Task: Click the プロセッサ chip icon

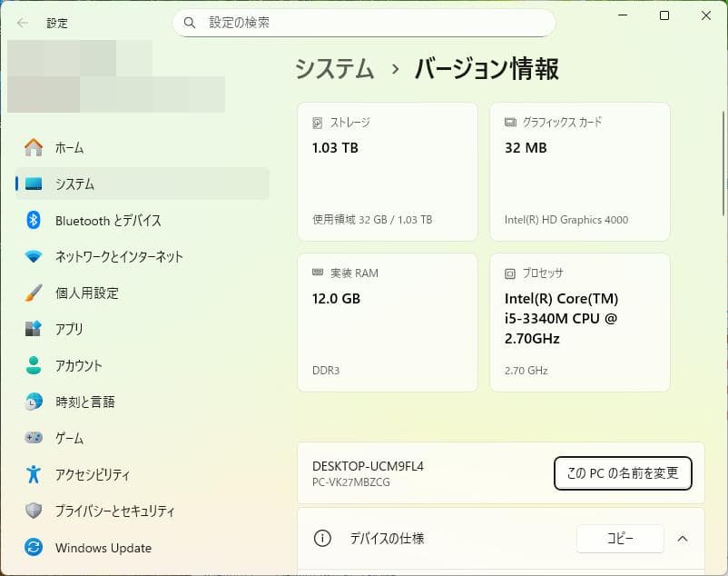Action: pyautogui.click(x=510, y=273)
